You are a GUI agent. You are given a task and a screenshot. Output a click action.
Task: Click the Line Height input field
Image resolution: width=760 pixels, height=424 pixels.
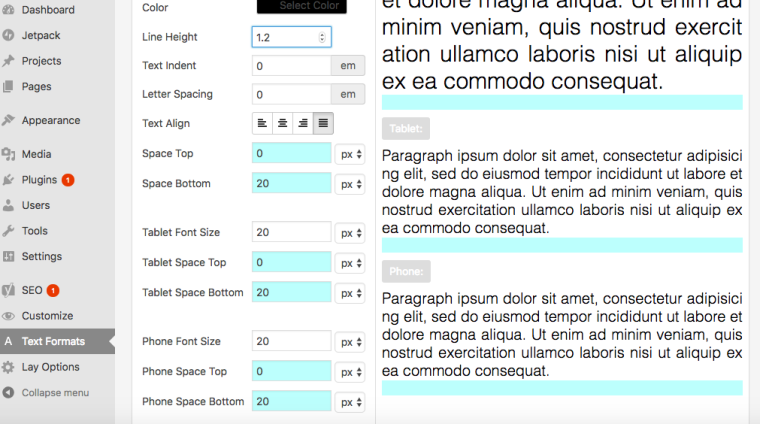click(285, 37)
